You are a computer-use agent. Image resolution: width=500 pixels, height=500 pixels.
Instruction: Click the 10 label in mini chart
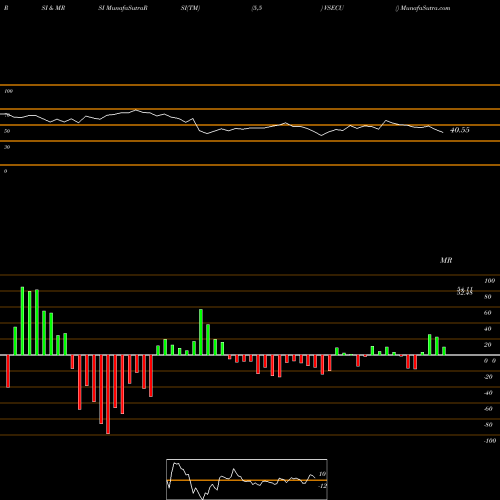pyautogui.click(x=322, y=474)
